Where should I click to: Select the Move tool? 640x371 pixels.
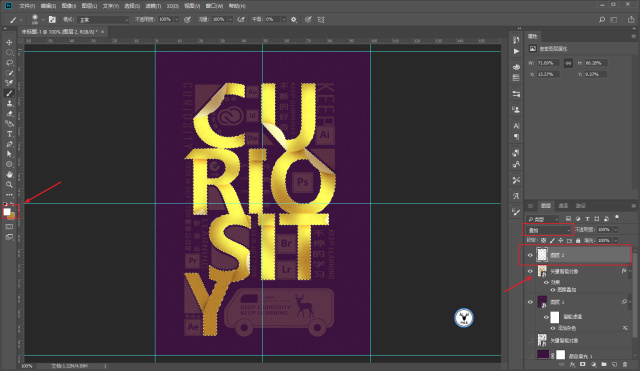(9, 42)
